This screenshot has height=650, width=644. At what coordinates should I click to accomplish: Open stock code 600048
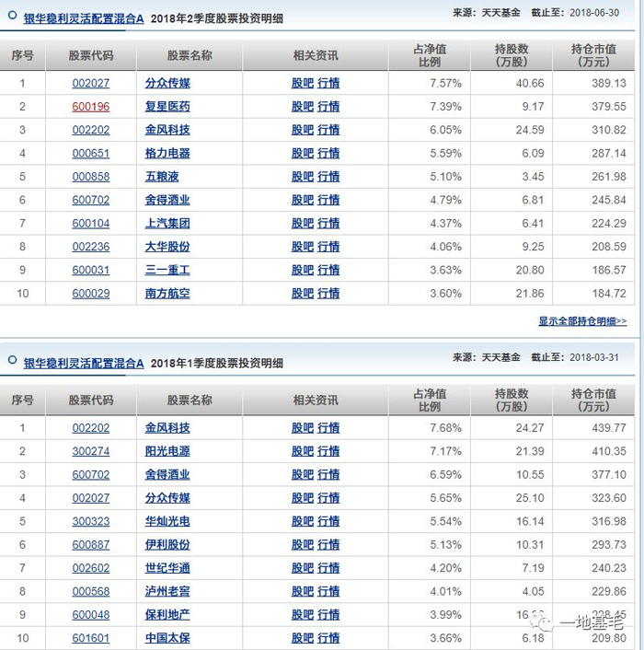click(x=91, y=615)
